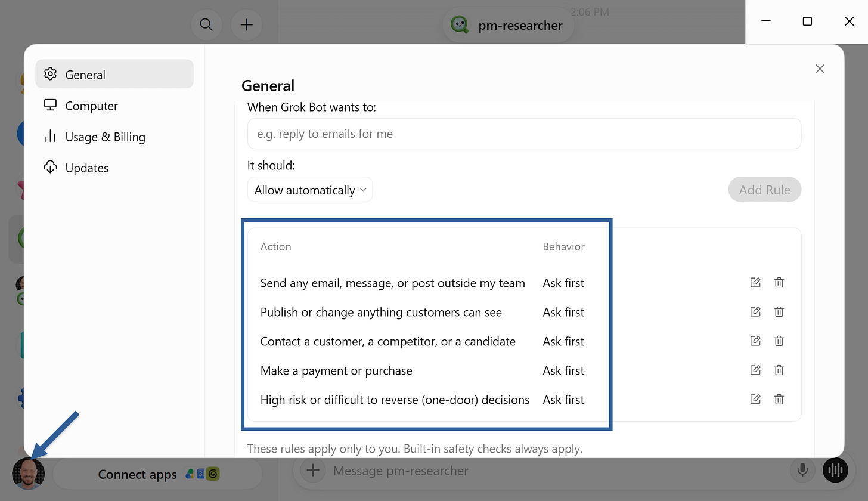Image resolution: width=868 pixels, height=501 pixels.
Task: Select 'Contact a customer, a competitor, or a candidate'
Action: pyautogui.click(x=387, y=341)
